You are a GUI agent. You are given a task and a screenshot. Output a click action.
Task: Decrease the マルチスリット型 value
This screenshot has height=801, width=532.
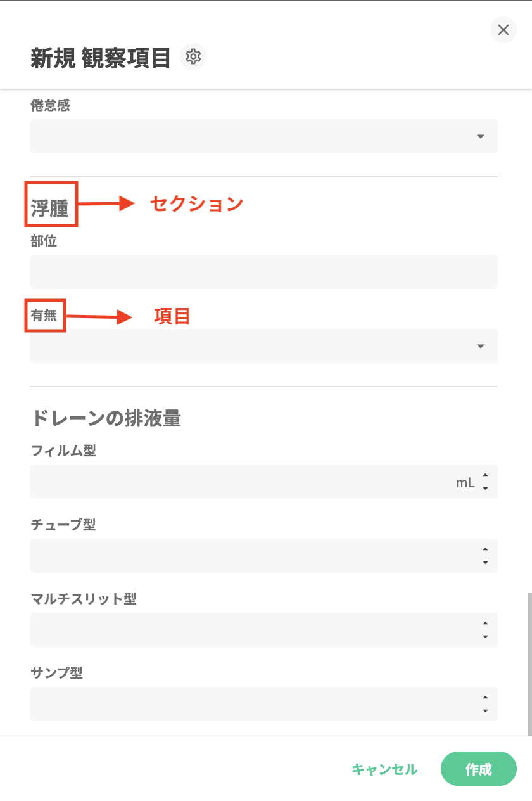[x=485, y=637]
